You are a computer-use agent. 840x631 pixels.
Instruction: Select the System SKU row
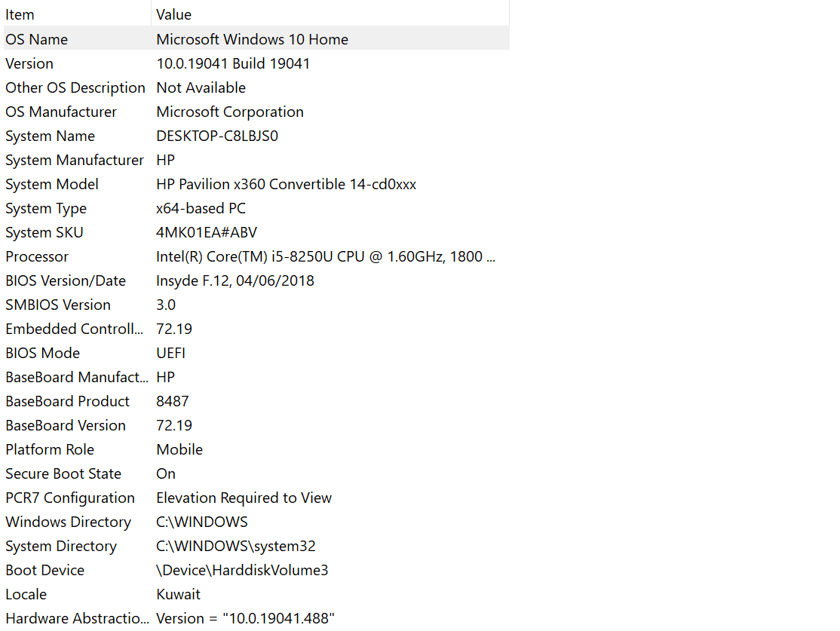[256, 232]
